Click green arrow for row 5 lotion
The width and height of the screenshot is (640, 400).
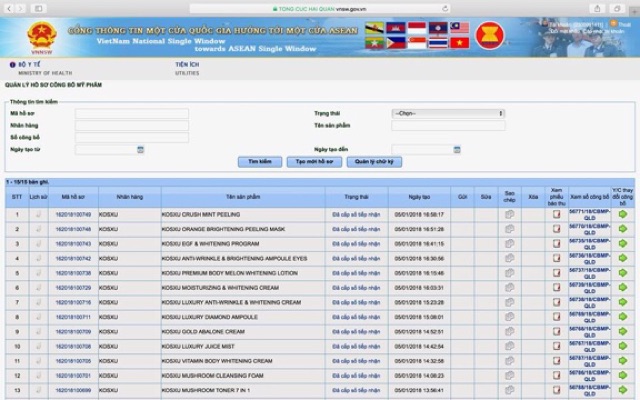622,273
